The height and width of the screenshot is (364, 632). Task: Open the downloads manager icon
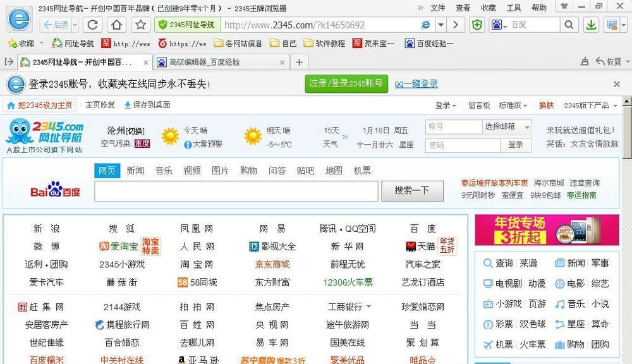tap(592, 25)
